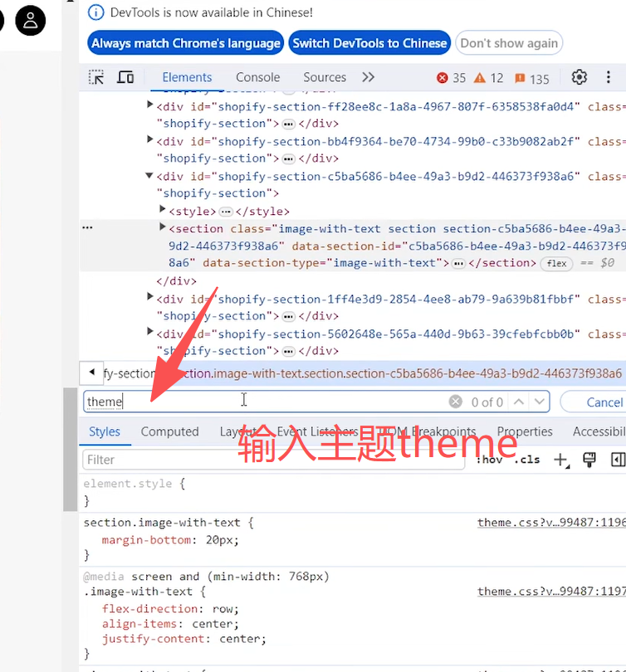Select the closing </div> line

pyautogui.click(x=176, y=281)
